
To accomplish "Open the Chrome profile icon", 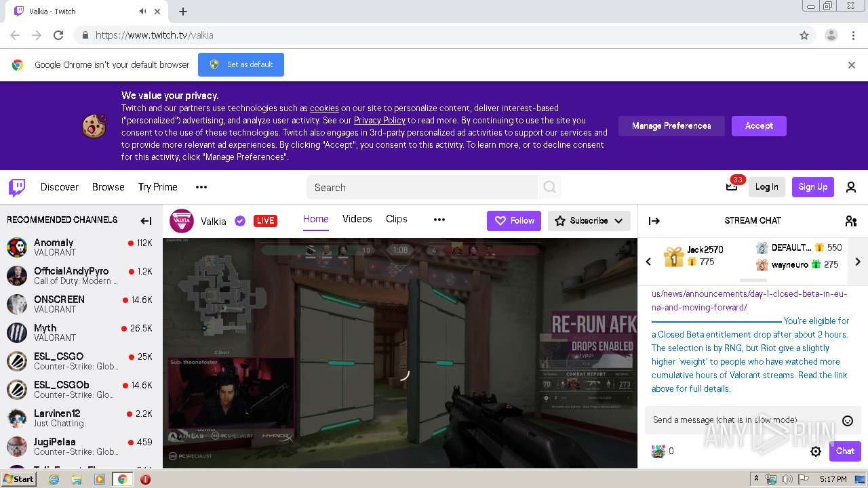I will click(831, 35).
